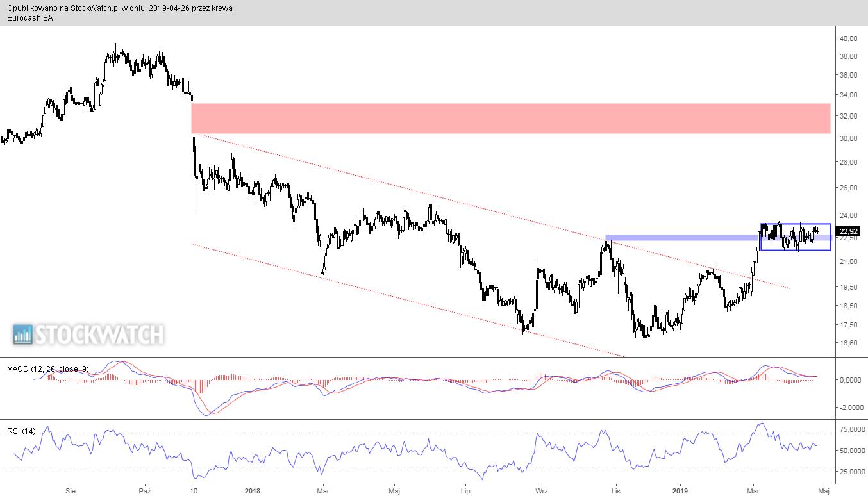This screenshot has height=496, width=868.
Task: Click the red resistance zone rectangle
Action: pyautogui.click(x=511, y=119)
